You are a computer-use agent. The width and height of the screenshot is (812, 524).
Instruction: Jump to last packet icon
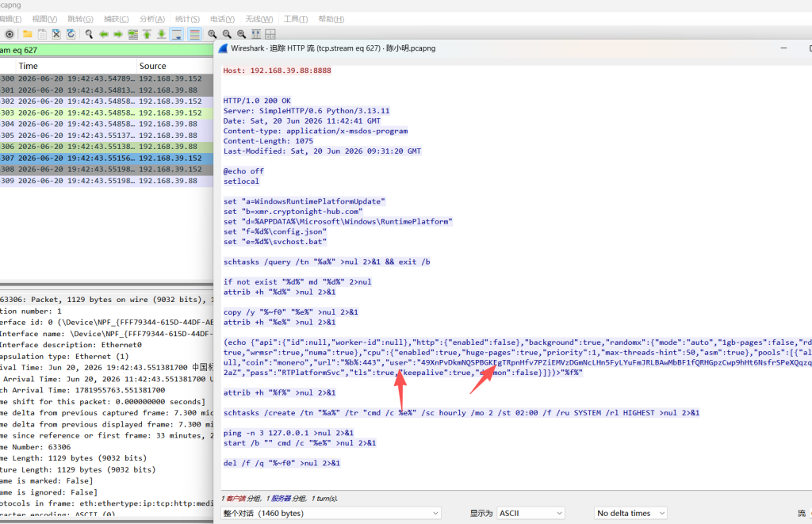pyautogui.click(x=162, y=34)
